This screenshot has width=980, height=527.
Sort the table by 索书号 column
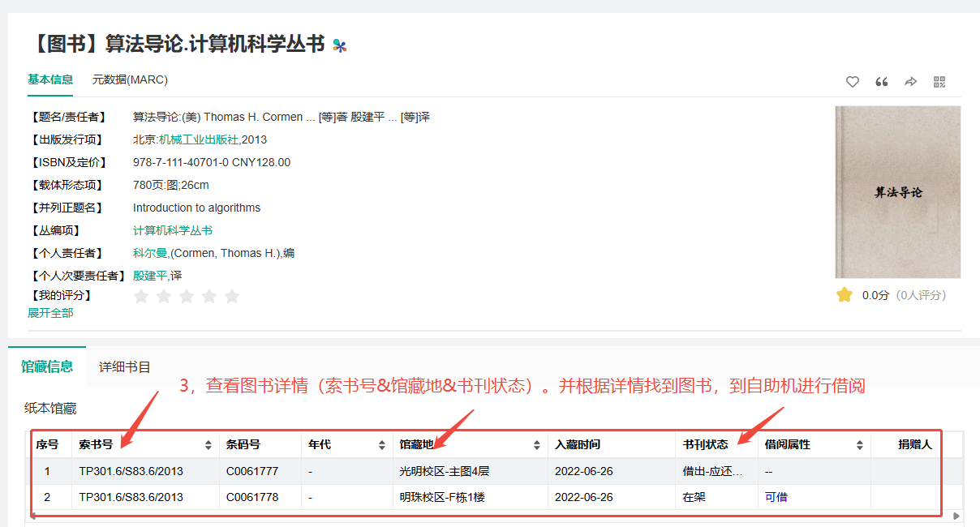208,445
